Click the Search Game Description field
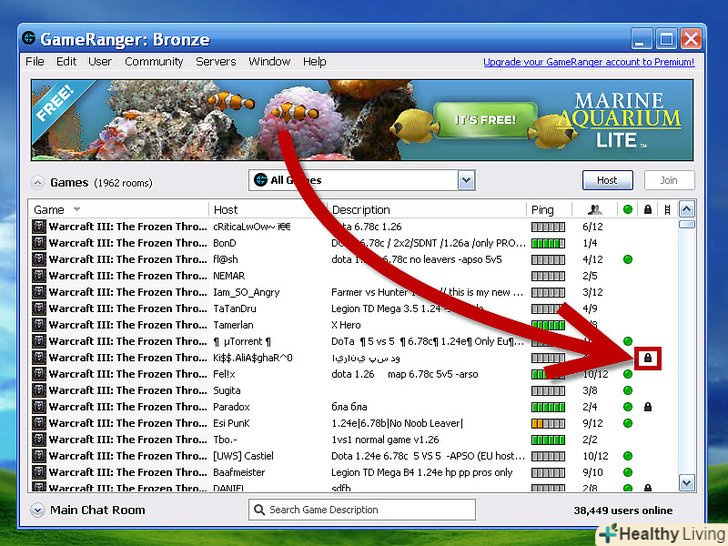The image size is (728, 546). pyautogui.click(x=362, y=510)
